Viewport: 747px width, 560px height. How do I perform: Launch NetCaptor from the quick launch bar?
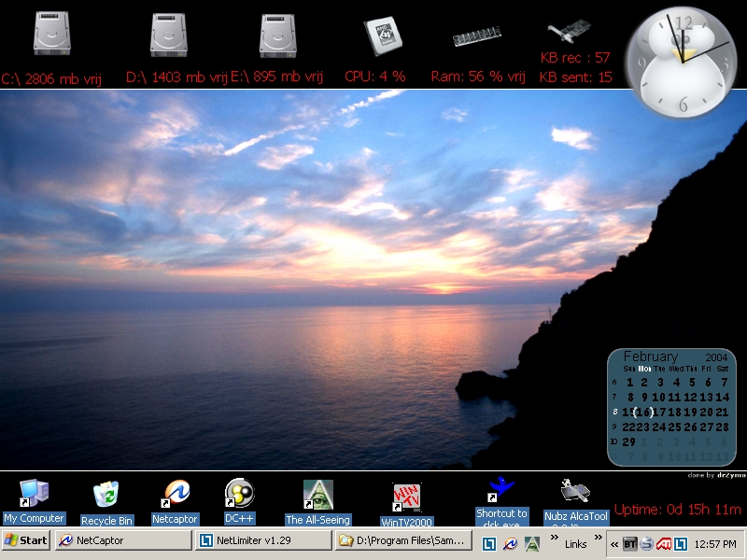point(510,543)
